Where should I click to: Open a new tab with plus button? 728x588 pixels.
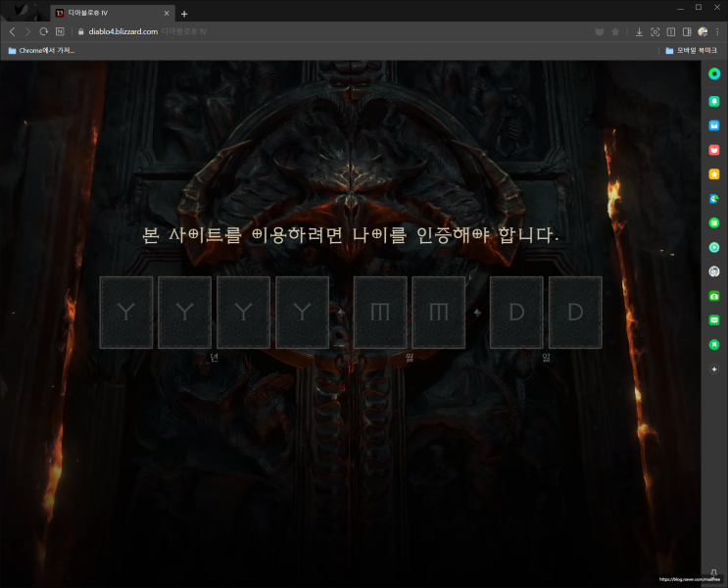point(184,14)
